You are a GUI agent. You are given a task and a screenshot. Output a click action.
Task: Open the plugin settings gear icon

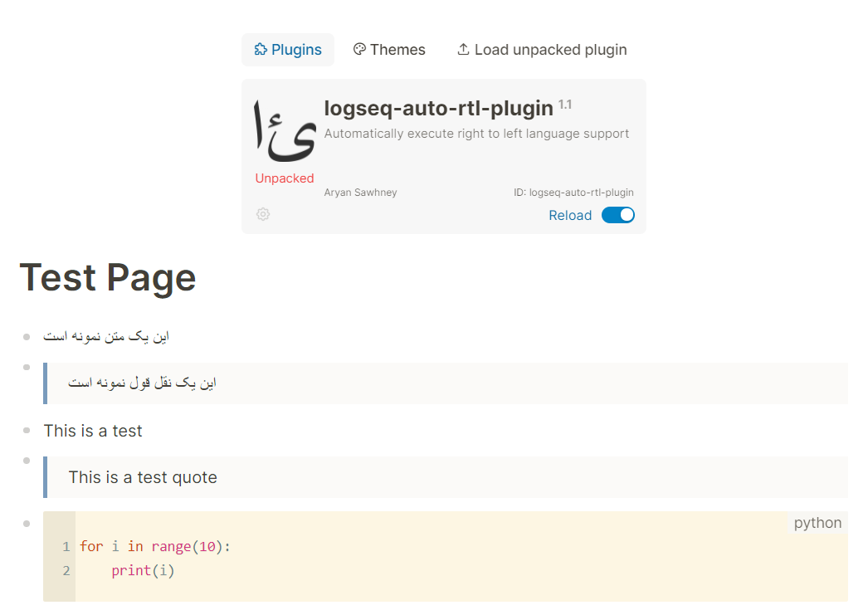pyautogui.click(x=263, y=214)
